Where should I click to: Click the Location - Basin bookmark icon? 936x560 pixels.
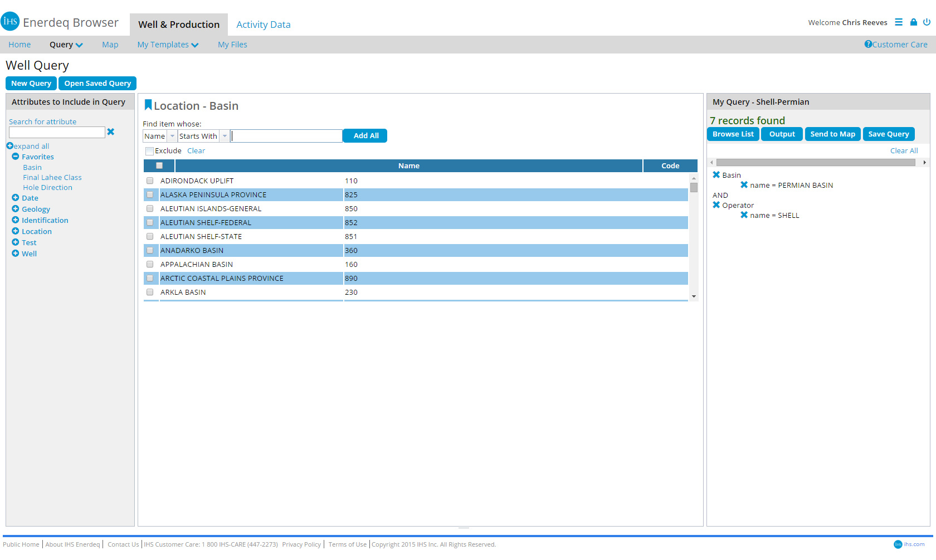click(148, 105)
